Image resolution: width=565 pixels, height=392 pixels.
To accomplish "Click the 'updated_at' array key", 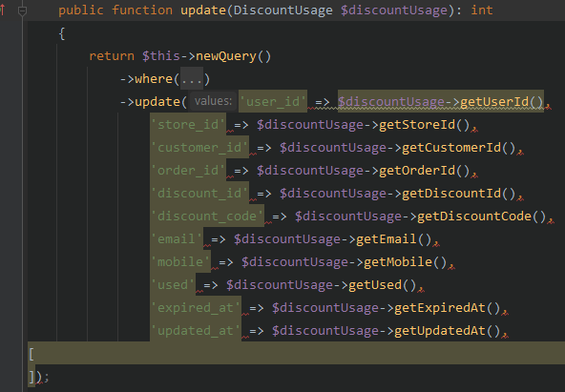I will (196, 330).
